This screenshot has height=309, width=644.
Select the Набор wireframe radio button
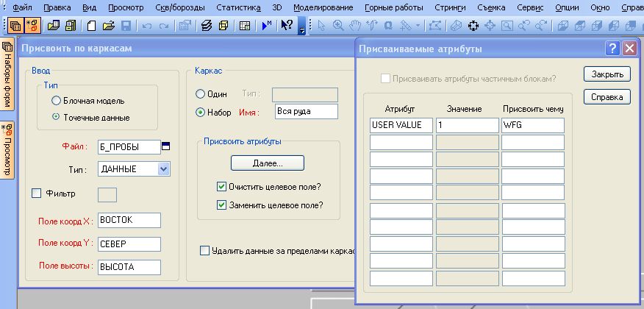click(200, 112)
